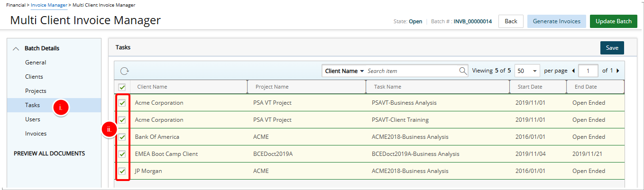The width and height of the screenshot is (644, 190).
Task: Click the Back button
Action: [x=511, y=21]
